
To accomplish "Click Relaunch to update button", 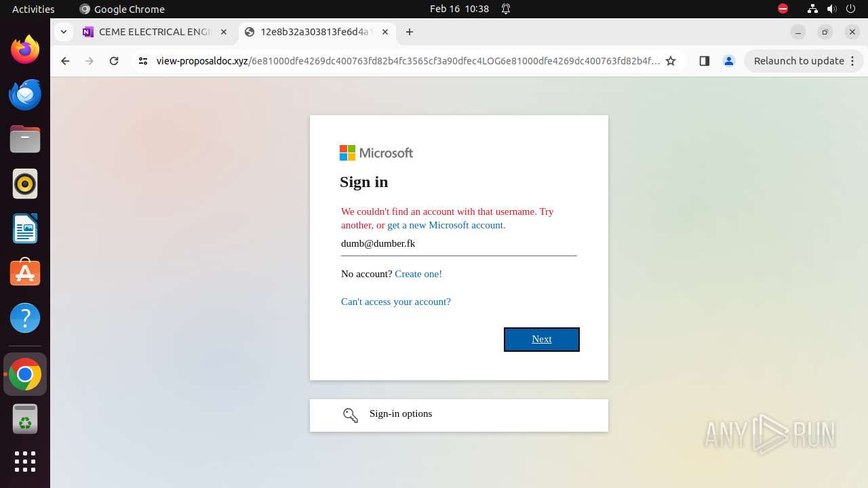I will (804, 61).
